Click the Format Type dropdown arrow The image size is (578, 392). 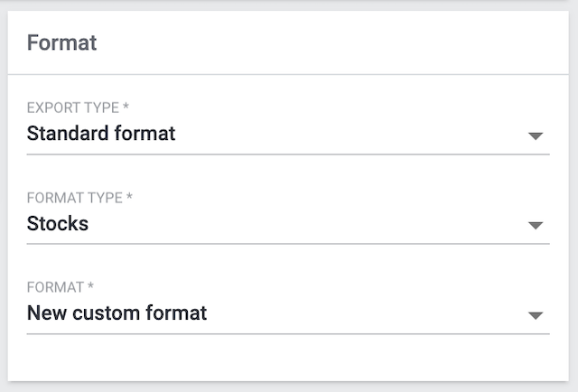click(x=536, y=225)
